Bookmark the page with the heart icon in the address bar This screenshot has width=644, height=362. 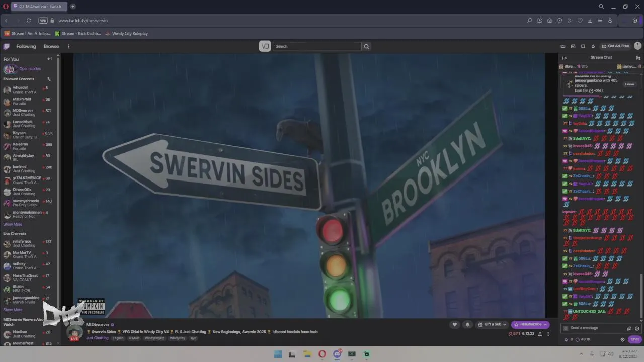point(580,21)
